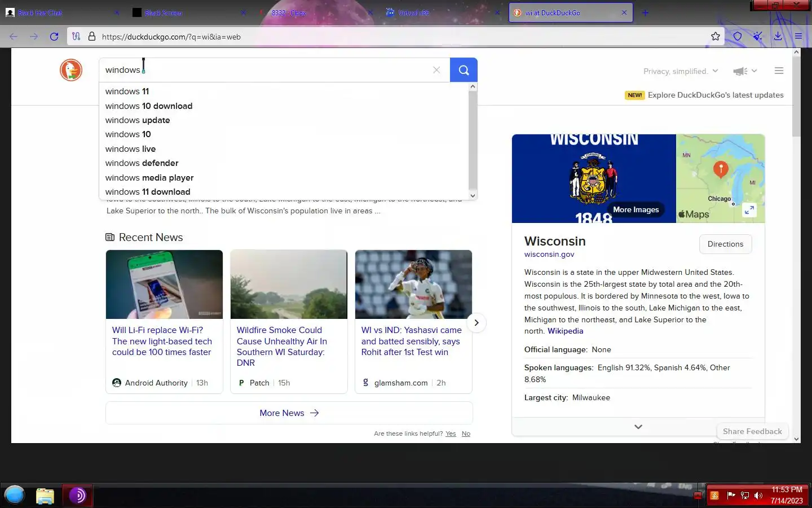Viewport: 812px width, 508px height.
Task: Click in the address bar URL
Action: click(395, 37)
